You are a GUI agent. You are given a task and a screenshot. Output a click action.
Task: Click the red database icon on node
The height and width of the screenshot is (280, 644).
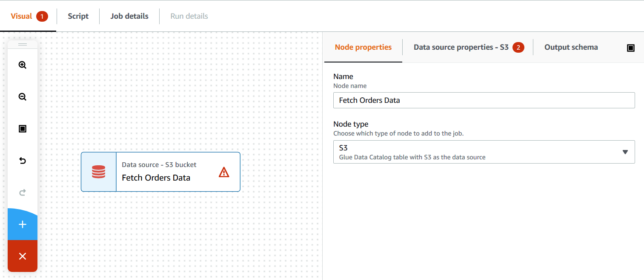(99, 172)
